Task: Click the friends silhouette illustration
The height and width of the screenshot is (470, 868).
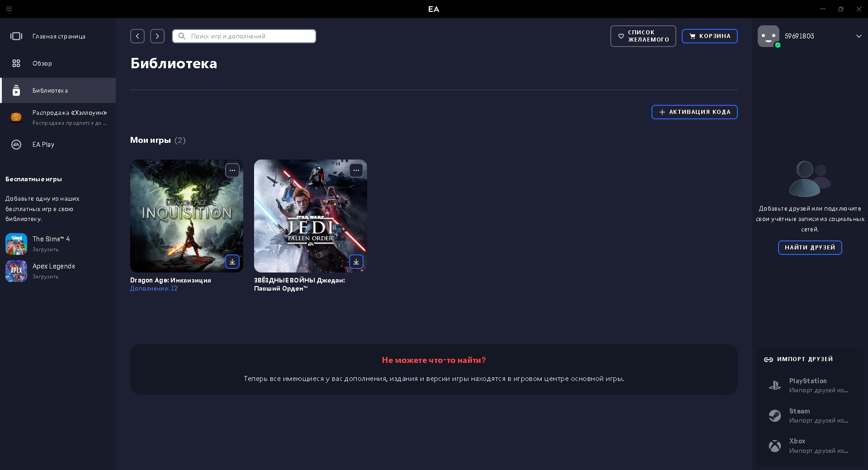Action: click(810, 179)
